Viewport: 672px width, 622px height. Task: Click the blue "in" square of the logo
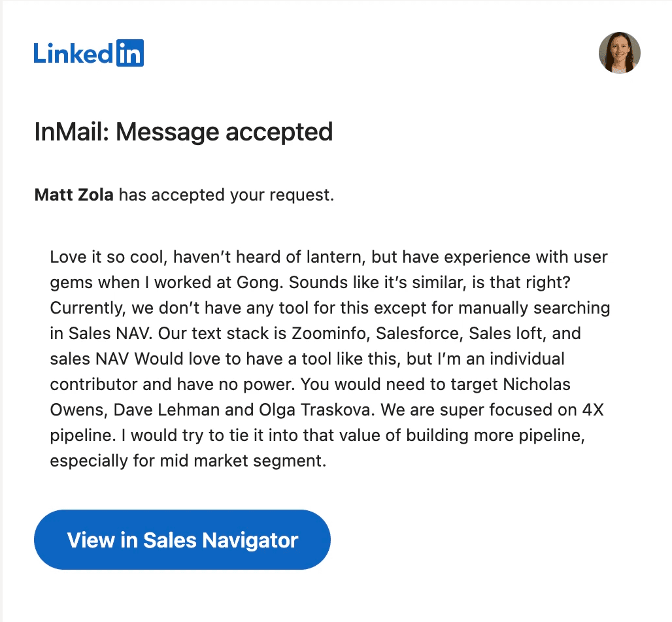129,53
